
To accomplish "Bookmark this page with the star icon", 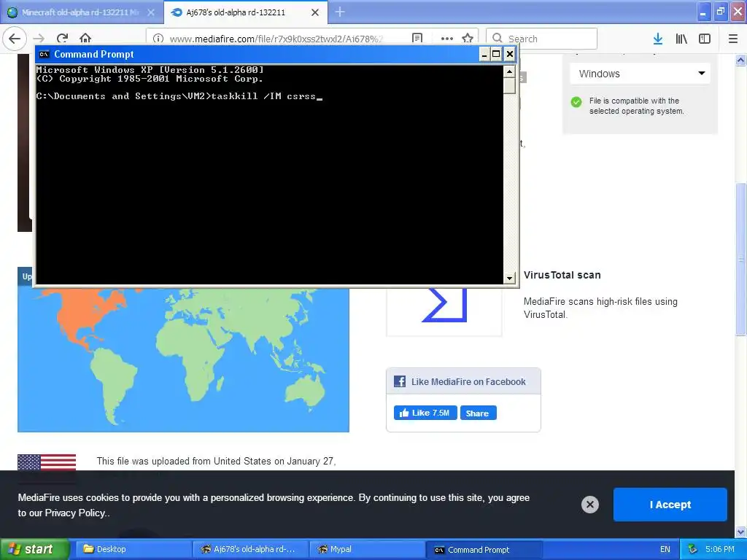I will point(468,39).
